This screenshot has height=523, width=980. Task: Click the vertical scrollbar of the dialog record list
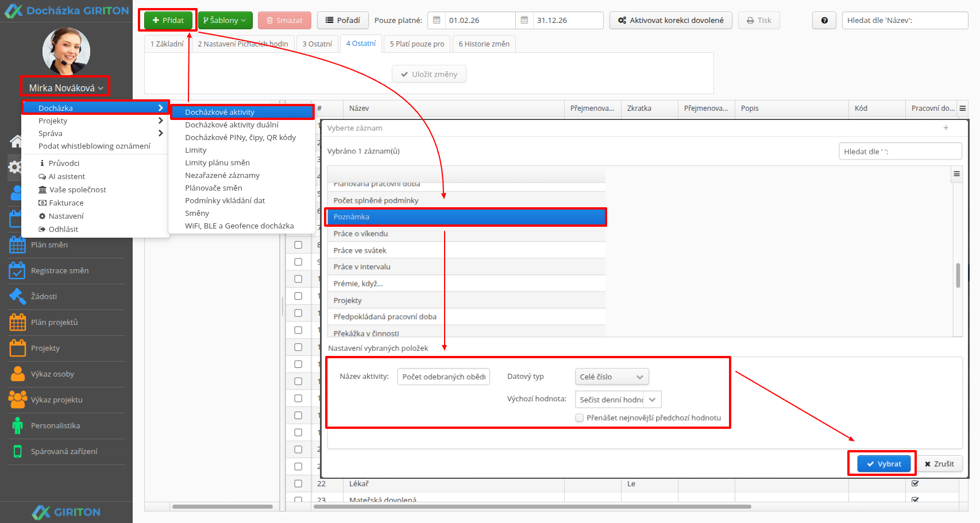pos(958,276)
